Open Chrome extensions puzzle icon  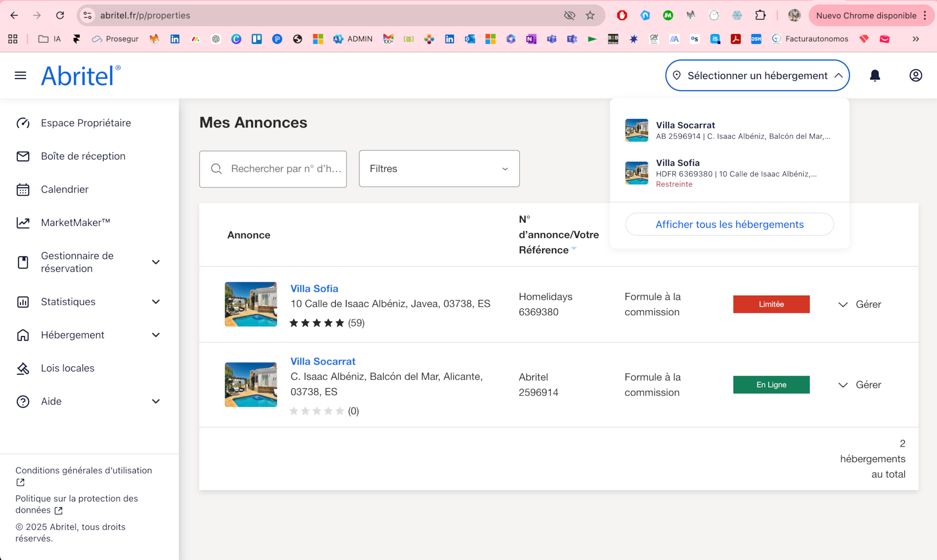click(x=760, y=15)
